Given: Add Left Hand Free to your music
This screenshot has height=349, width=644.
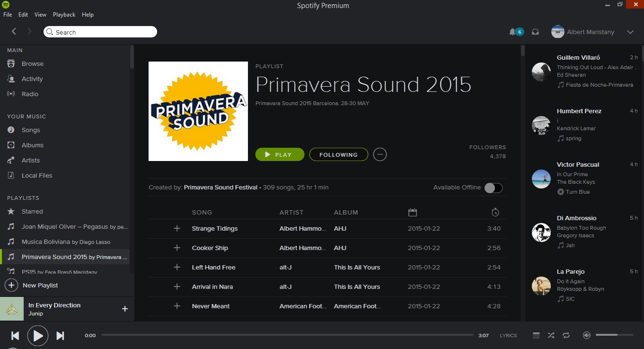Looking at the screenshot, I should point(177,268).
